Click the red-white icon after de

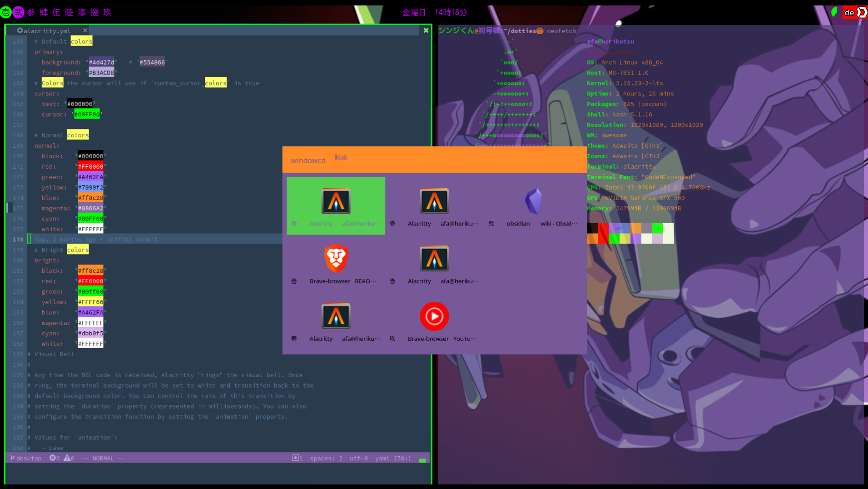[862, 12]
